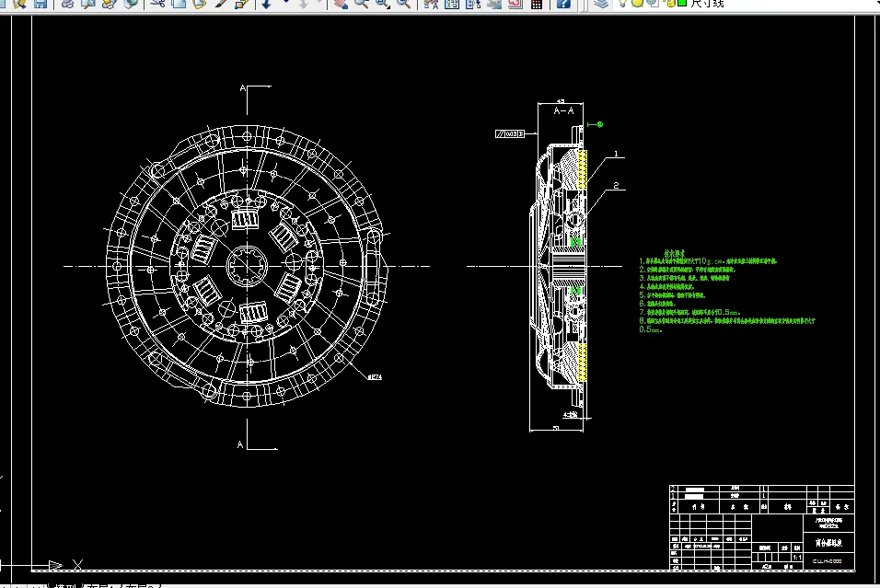Click the greyed Redo arrow
This screenshot has width=880, height=588.
[303, 4]
